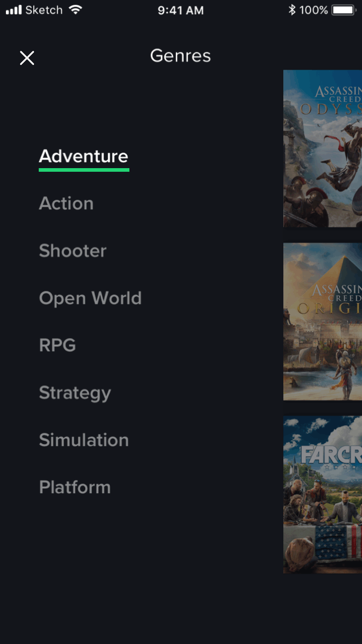362x644 pixels.
Task: Close the Genres menu with X icon
Action: 27,58
